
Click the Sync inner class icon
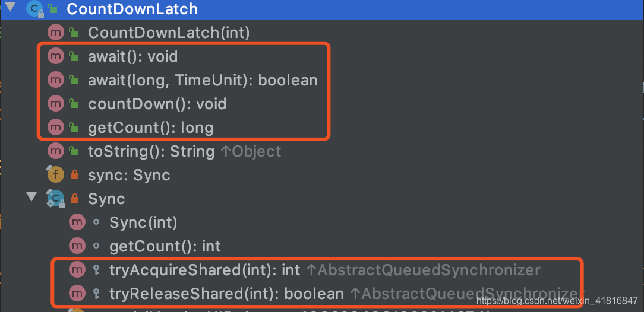(55, 199)
